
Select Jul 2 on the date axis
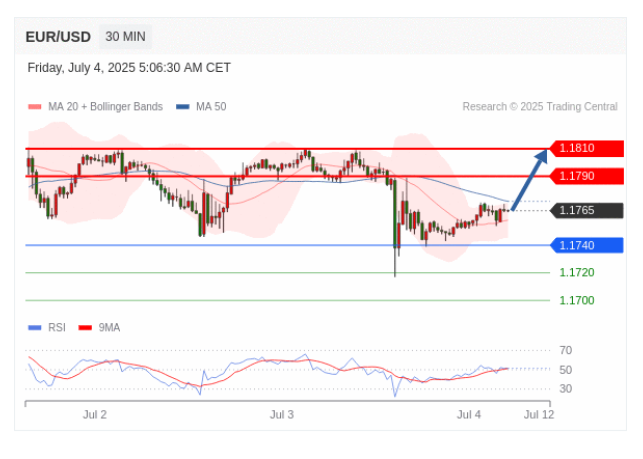94,414
